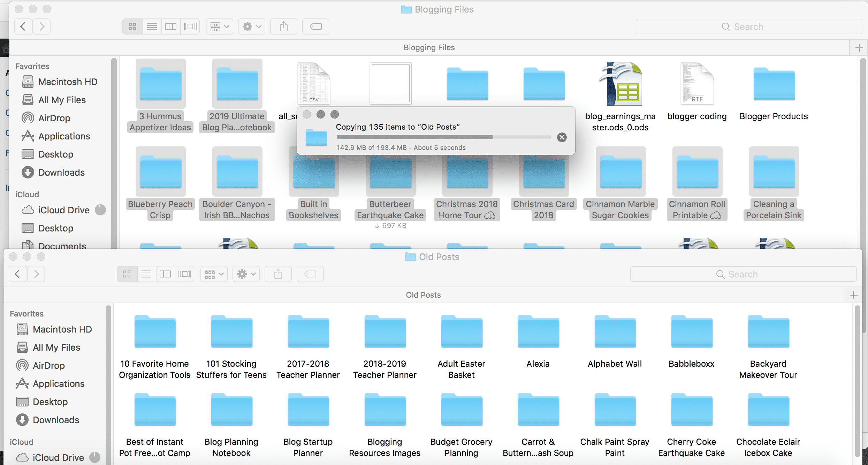Select 10 Favorite Home Organization Tools folder
Viewport: 868px width, 465px height.
(155, 347)
